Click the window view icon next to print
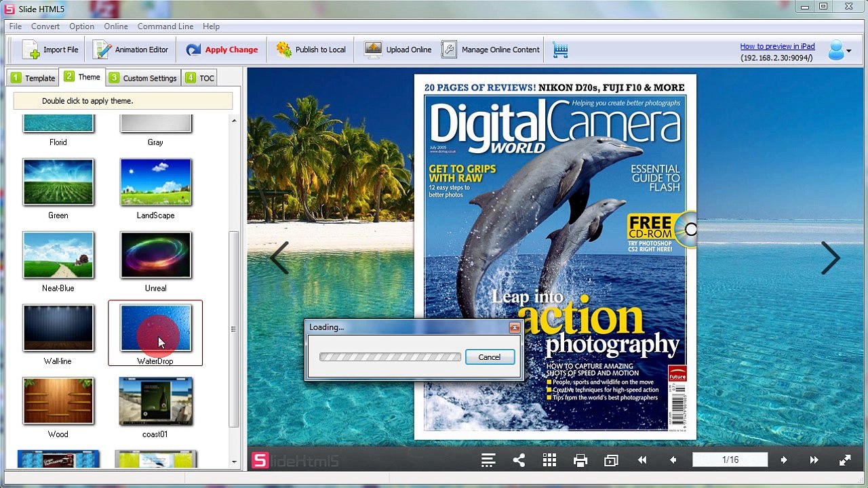The height and width of the screenshot is (488, 868). tap(611, 461)
